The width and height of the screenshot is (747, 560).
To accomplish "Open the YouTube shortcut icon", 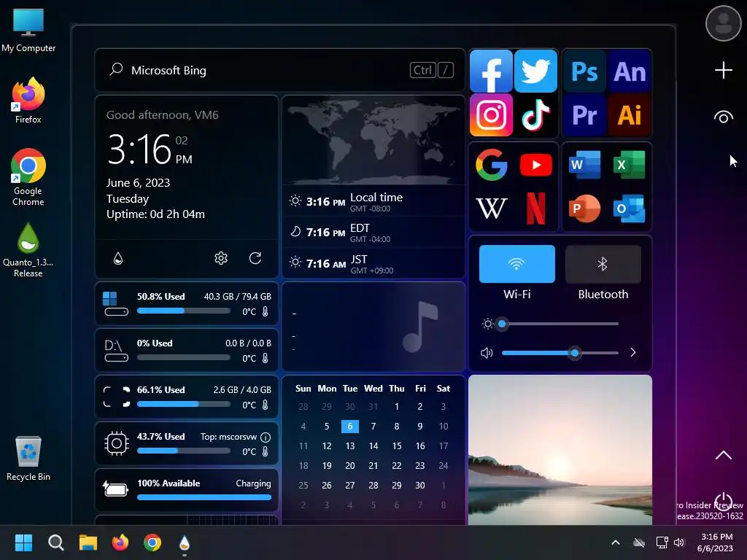I will click(x=536, y=165).
